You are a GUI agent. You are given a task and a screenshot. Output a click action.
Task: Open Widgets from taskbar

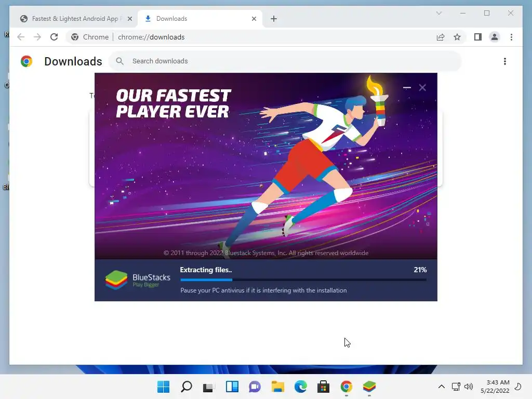tap(232, 387)
